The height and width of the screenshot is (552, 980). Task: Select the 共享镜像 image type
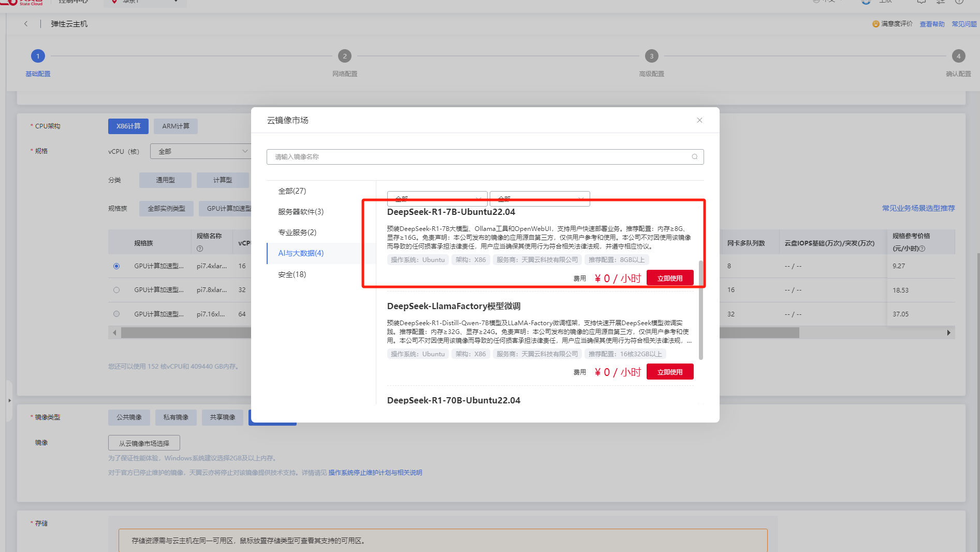point(223,417)
